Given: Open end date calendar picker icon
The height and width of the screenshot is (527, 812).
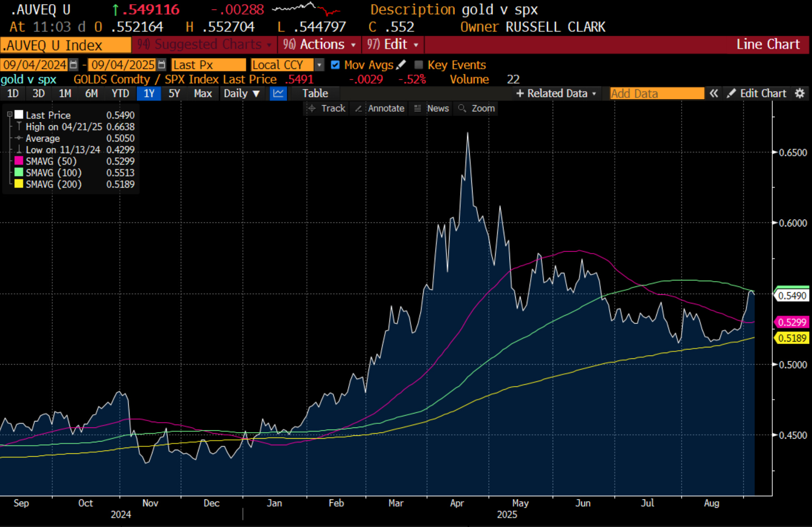Looking at the screenshot, I should 161,65.
